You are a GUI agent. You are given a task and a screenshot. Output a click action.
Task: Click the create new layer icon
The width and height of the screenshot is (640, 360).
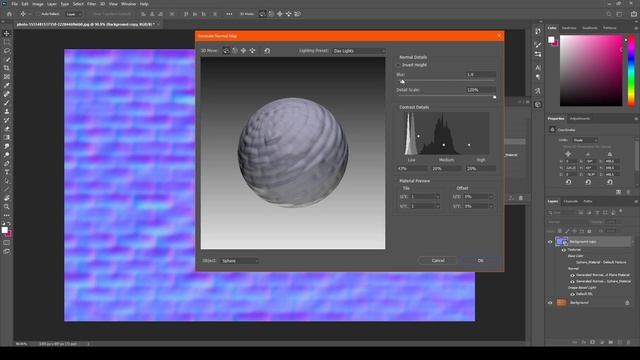(x=620, y=342)
